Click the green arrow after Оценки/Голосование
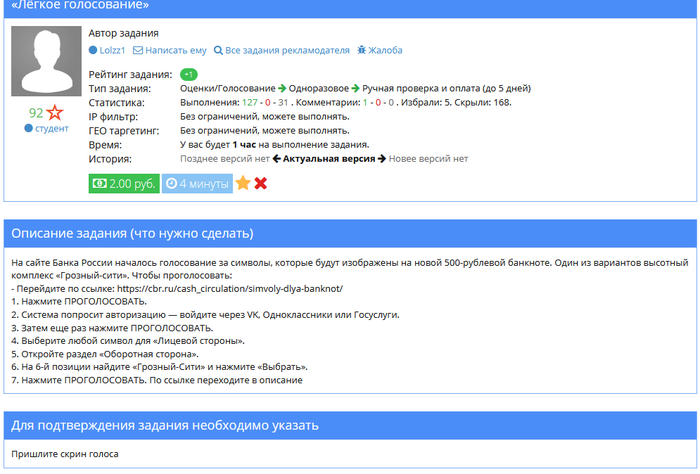Image resolution: width=700 pixels, height=474 pixels. [282, 88]
